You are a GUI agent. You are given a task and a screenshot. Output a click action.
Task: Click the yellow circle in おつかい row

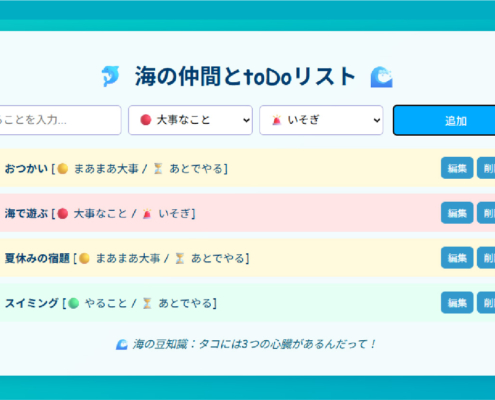pyautogui.click(x=63, y=169)
